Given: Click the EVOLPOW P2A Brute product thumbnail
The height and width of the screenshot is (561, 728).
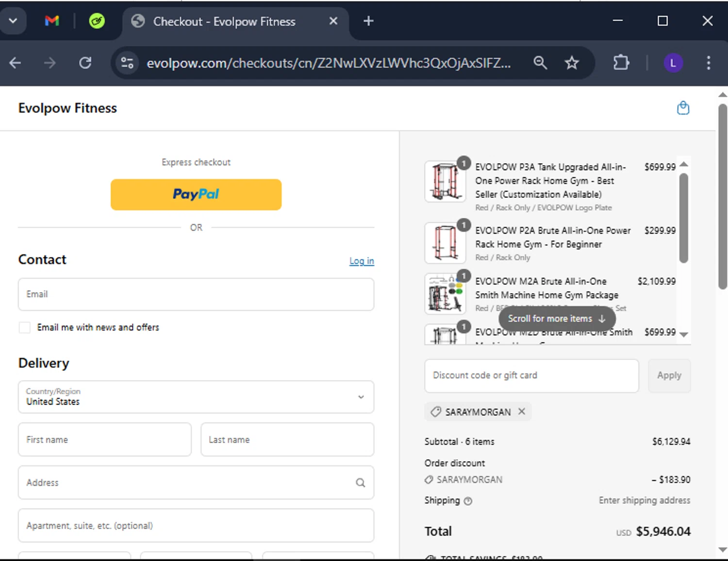Looking at the screenshot, I should [x=445, y=243].
